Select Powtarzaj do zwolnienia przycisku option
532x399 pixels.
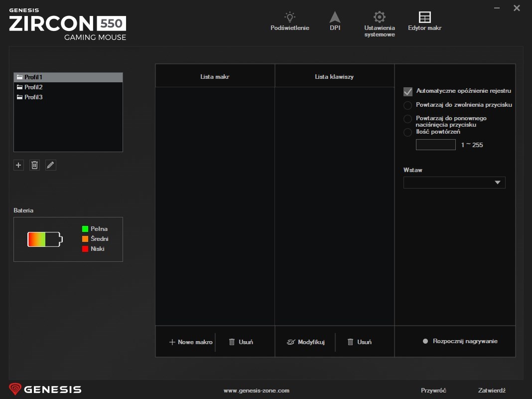point(408,105)
